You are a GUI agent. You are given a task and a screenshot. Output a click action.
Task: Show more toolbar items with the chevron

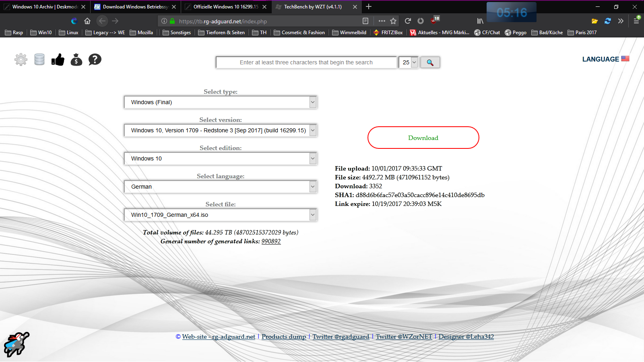(x=621, y=21)
